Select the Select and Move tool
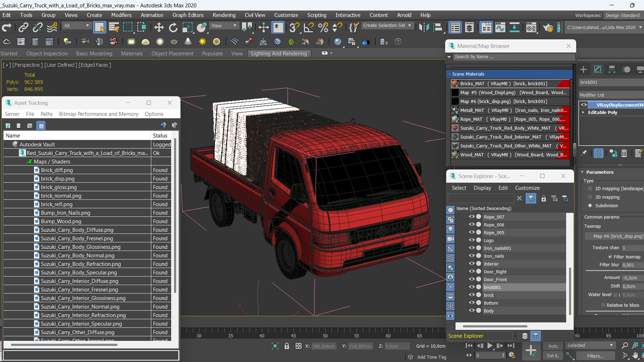Screen dimensions: 644x362 pyautogui.click(x=159, y=27)
